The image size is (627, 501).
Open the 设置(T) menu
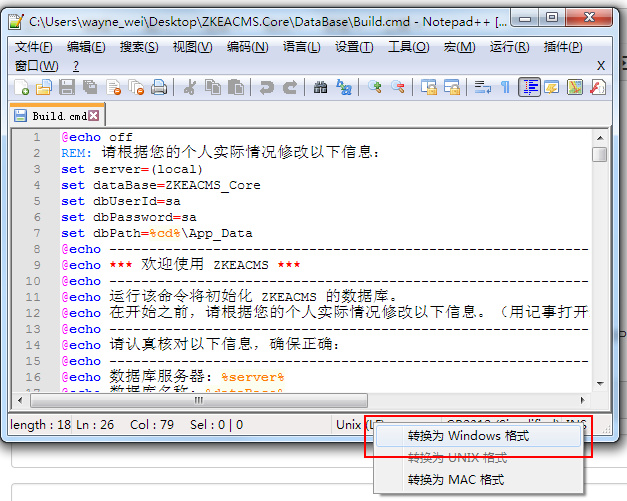(x=354, y=47)
